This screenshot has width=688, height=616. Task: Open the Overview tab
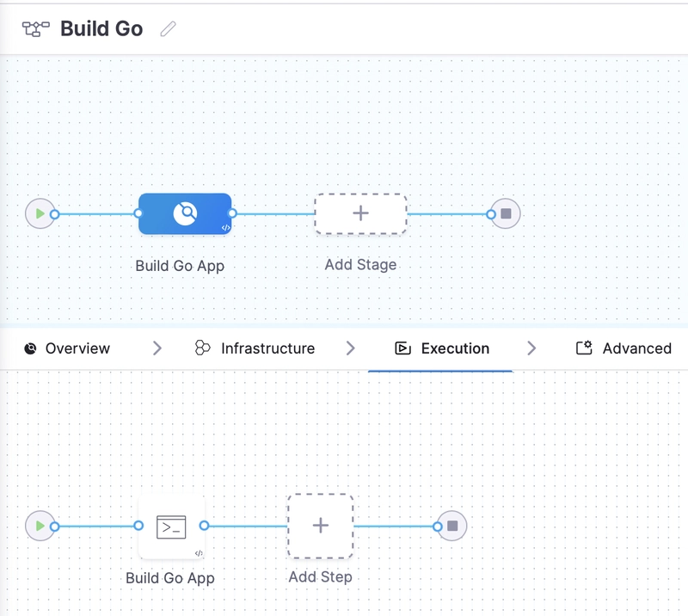pos(68,348)
